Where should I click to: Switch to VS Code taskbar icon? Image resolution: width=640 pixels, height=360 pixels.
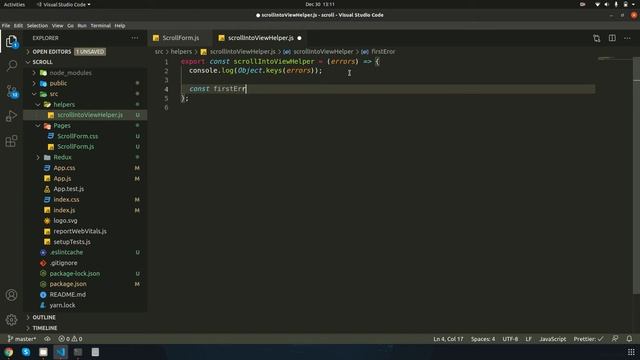(x=60, y=352)
